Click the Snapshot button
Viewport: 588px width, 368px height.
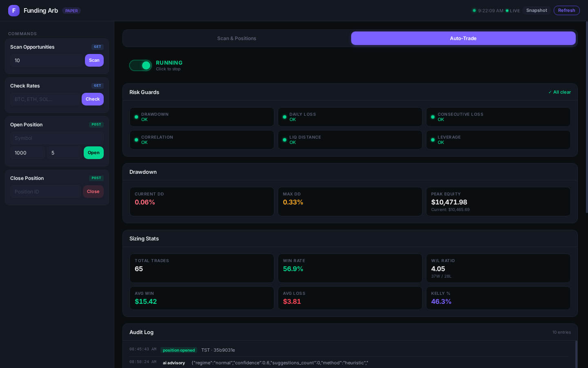pos(537,11)
